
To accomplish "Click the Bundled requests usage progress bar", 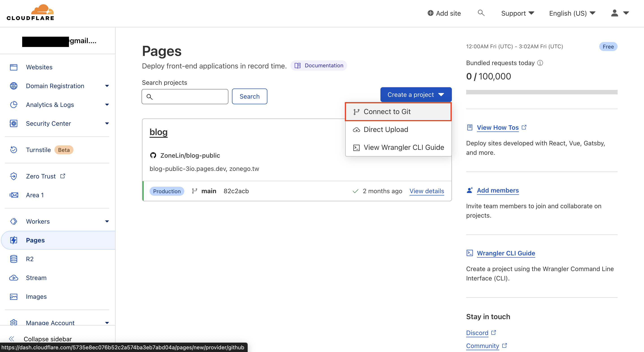I will 541,92.
